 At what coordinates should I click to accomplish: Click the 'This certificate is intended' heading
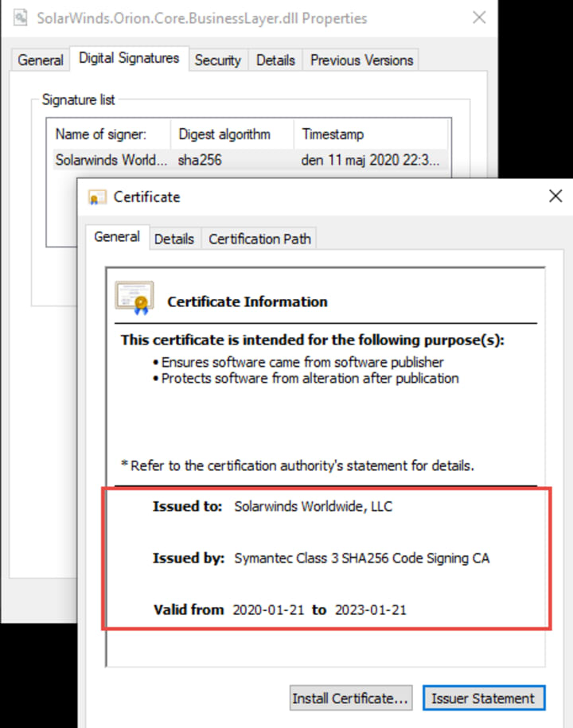pyautogui.click(x=313, y=340)
